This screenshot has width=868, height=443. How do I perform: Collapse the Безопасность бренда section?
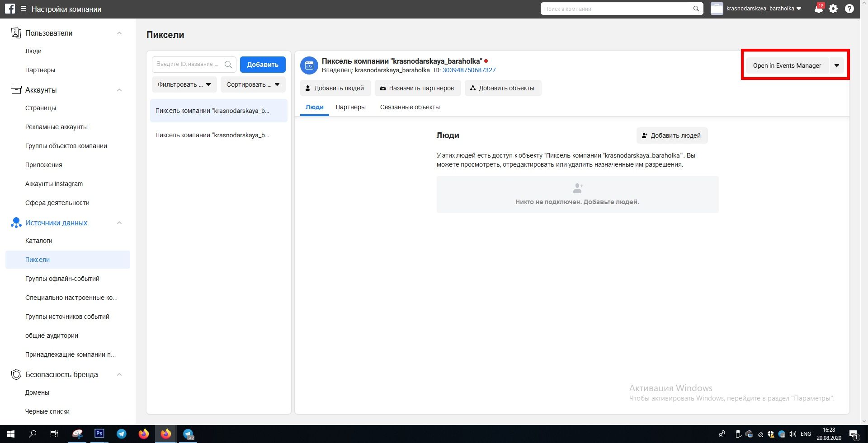pyautogui.click(x=119, y=374)
